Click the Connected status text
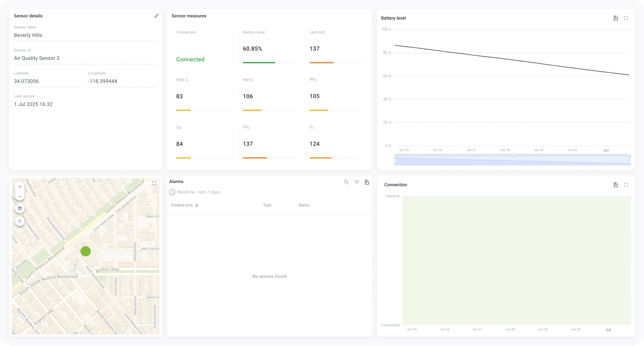 coord(190,59)
